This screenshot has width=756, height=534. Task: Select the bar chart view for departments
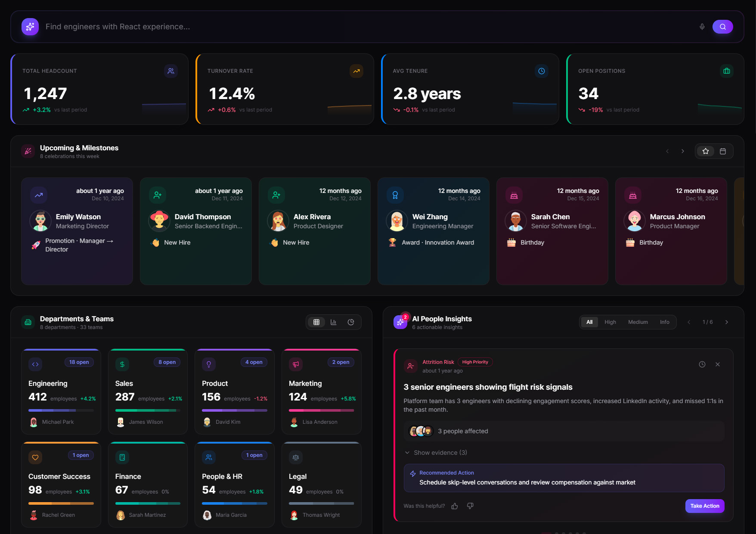tap(334, 322)
